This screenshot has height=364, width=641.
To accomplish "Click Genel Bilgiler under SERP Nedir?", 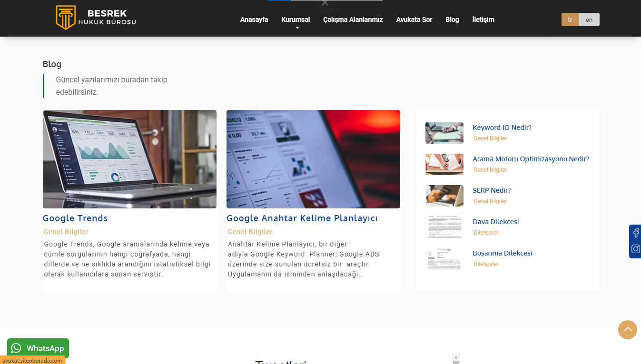I will [x=490, y=201].
